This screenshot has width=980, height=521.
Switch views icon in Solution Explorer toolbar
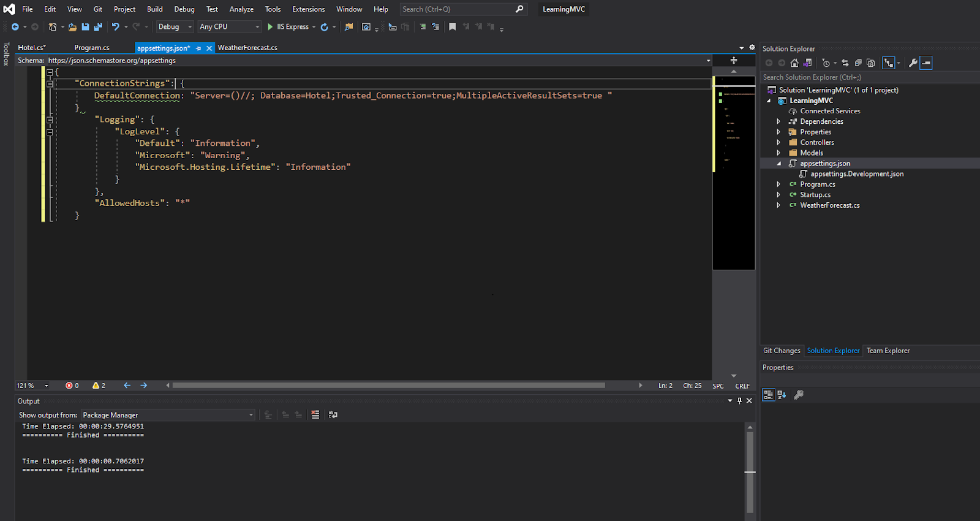[808, 63]
